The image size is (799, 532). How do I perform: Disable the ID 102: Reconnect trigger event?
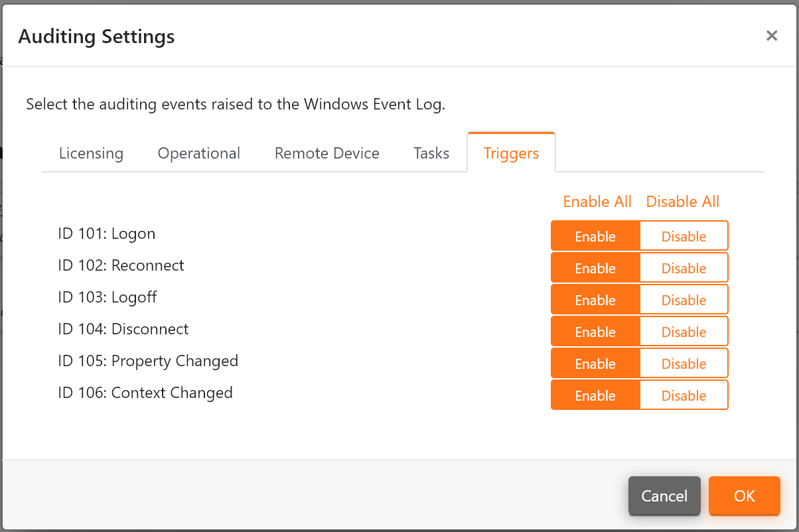(684, 267)
